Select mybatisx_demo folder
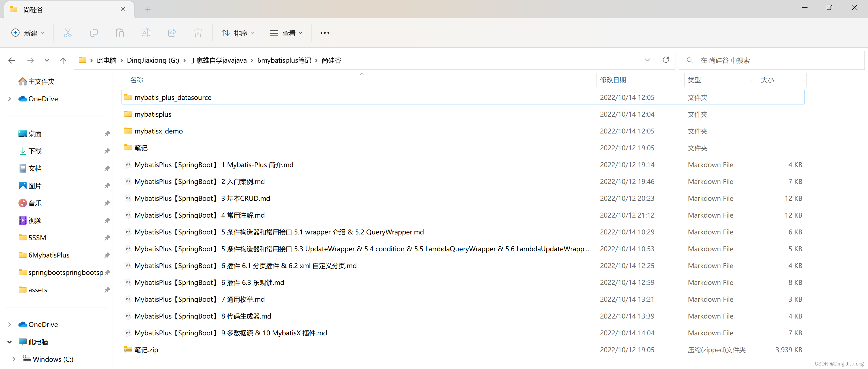 coord(463,131)
